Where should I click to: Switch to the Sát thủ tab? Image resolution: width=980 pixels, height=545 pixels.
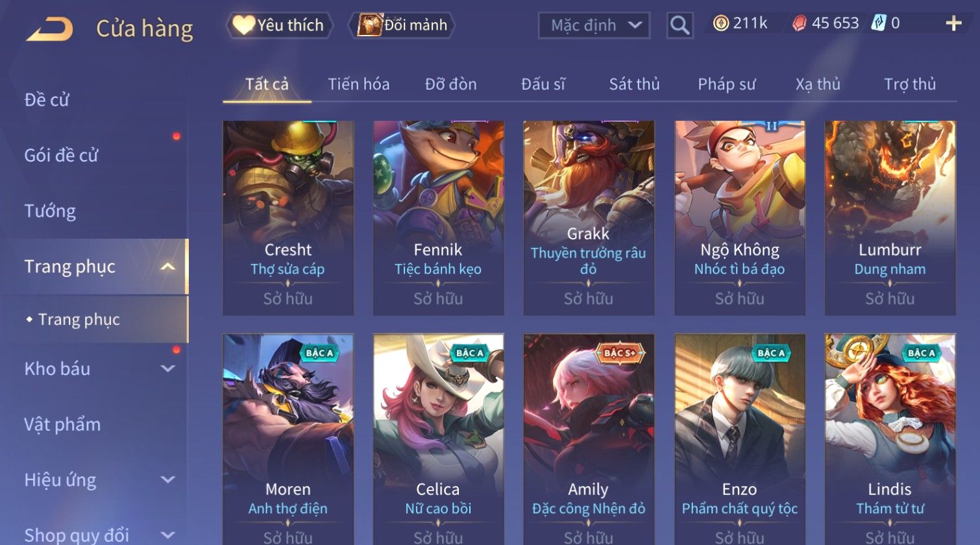(634, 84)
